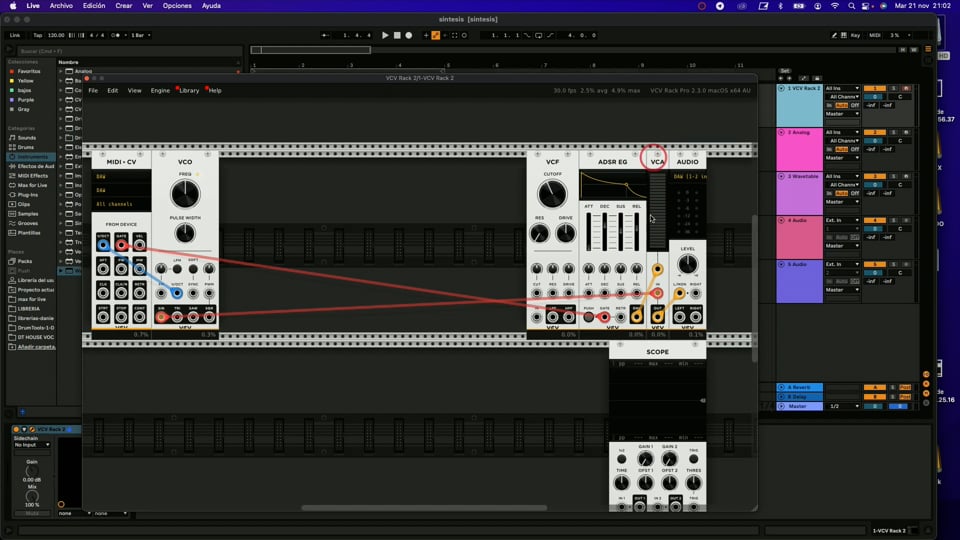The image size is (960, 540).
Task: Click the VCF CUTOFF knob
Action: (x=552, y=194)
